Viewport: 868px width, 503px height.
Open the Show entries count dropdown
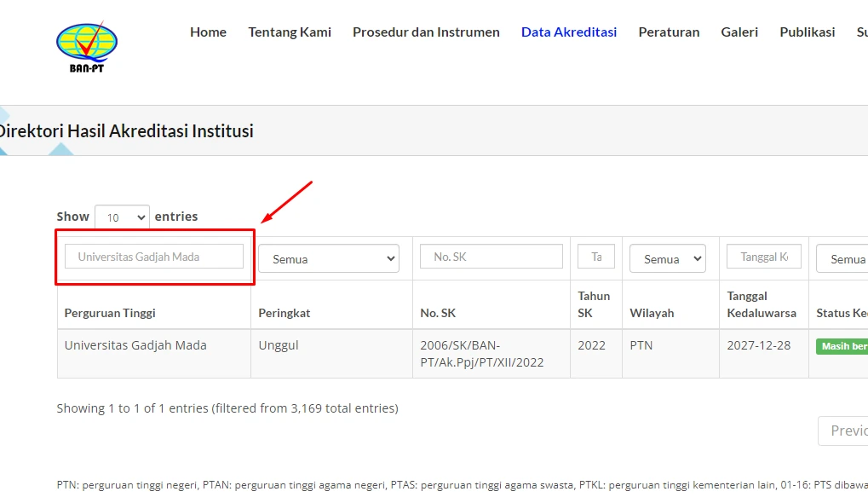coord(122,217)
